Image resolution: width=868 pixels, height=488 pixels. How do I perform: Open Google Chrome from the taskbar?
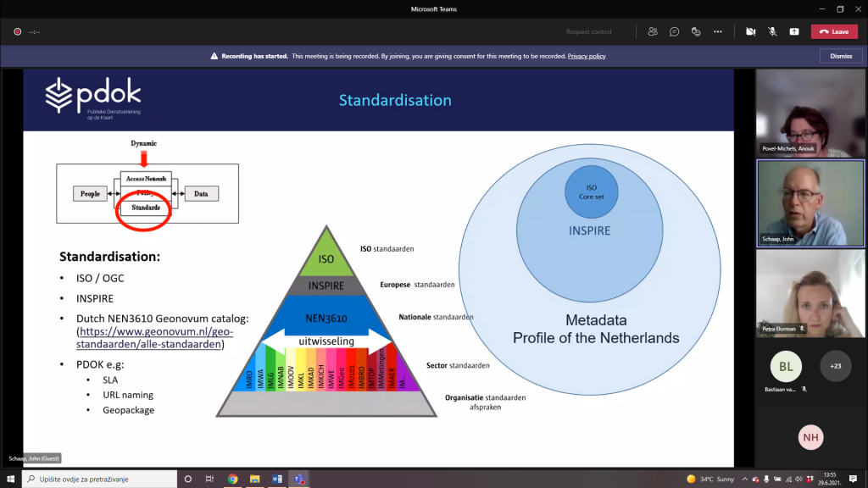click(232, 480)
